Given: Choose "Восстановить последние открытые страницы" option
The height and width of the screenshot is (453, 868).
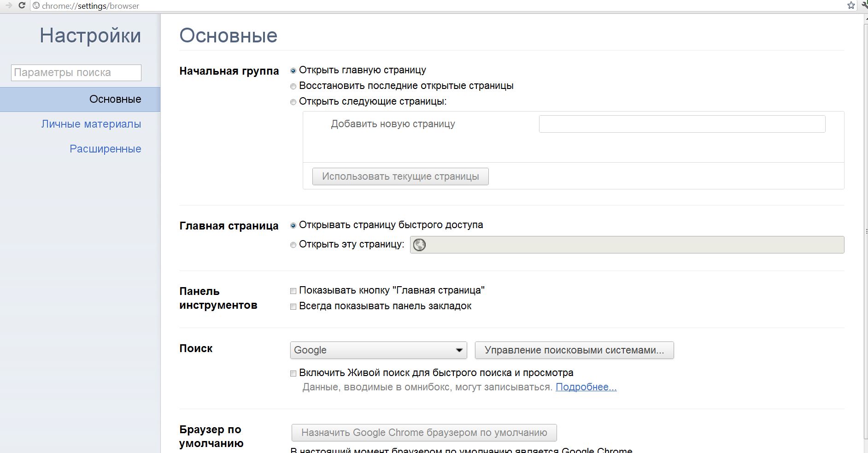Looking at the screenshot, I should 293,87.
